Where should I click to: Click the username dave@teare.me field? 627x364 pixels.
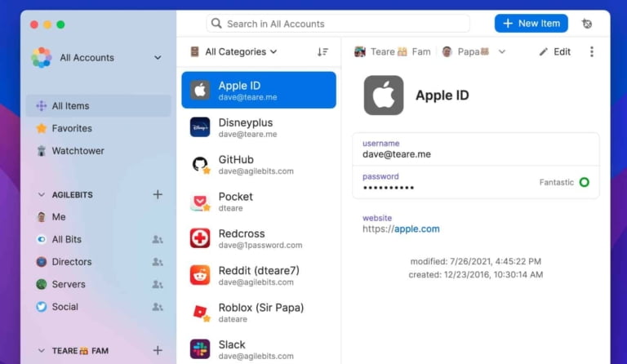coord(476,149)
